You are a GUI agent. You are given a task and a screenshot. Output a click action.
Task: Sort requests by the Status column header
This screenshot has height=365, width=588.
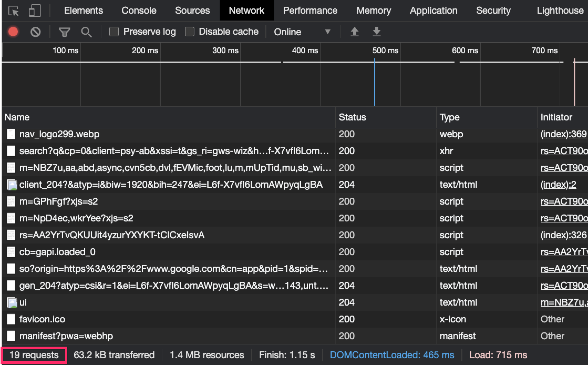pyautogui.click(x=352, y=117)
